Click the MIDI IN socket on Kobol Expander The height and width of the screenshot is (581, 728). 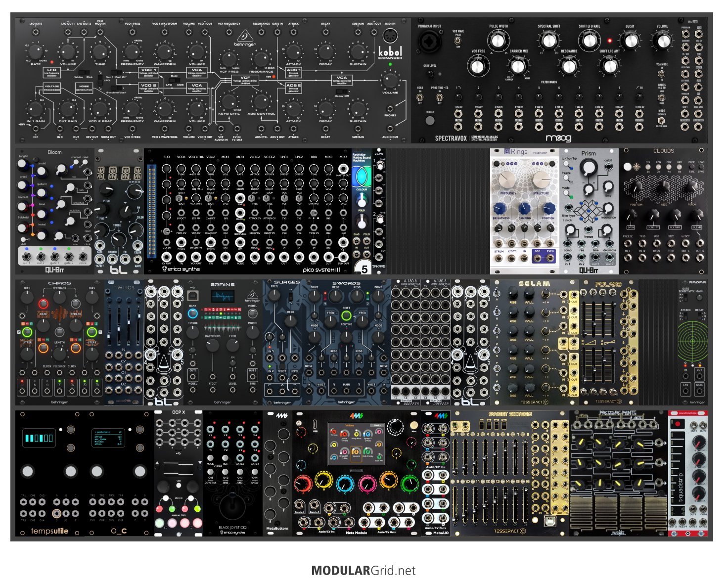click(390, 36)
